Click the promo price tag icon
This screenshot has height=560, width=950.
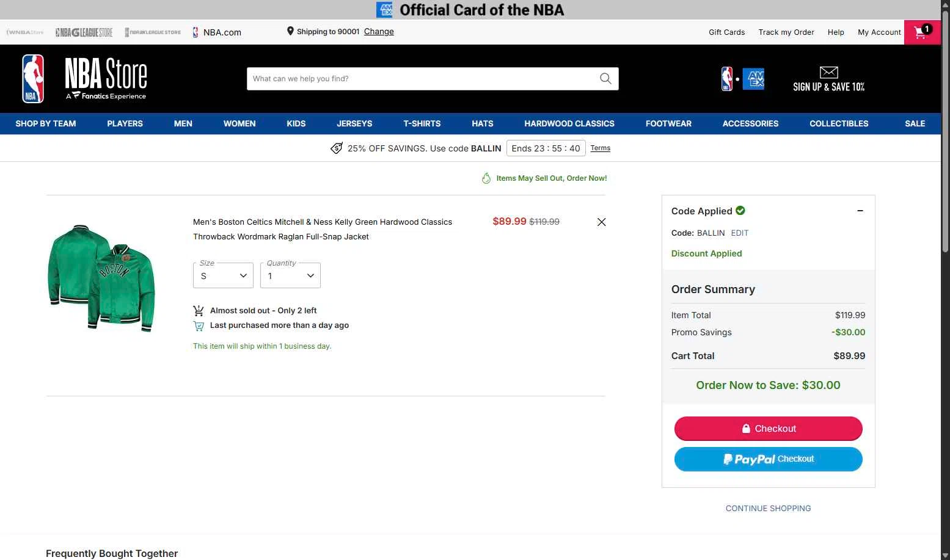337,148
